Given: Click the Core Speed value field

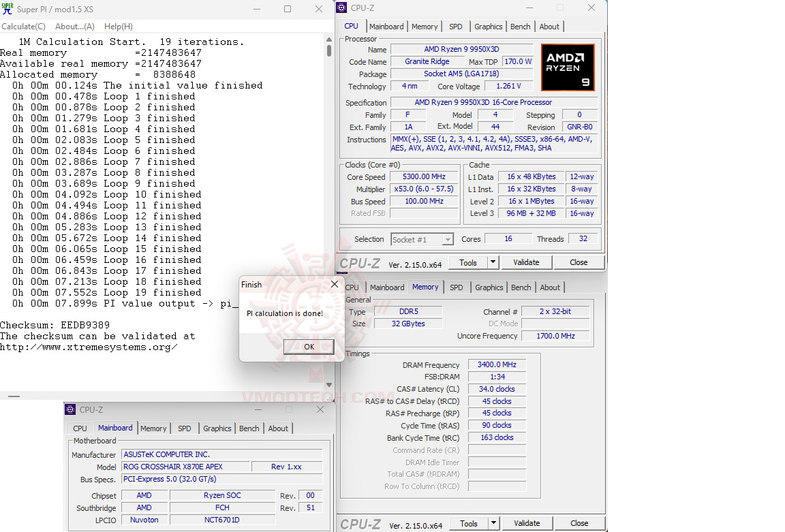Looking at the screenshot, I should click(x=424, y=176).
